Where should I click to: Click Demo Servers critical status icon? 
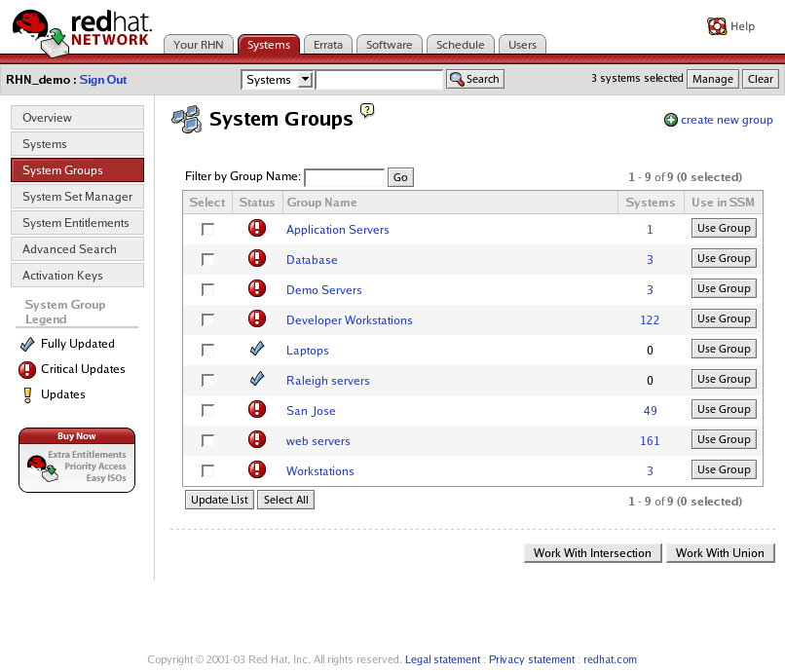tap(257, 288)
